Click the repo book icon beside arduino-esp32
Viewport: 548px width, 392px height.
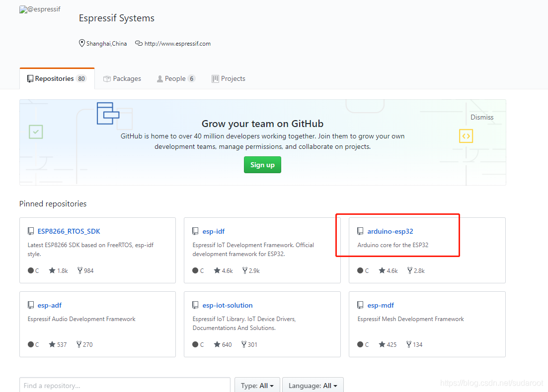pos(360,231)
